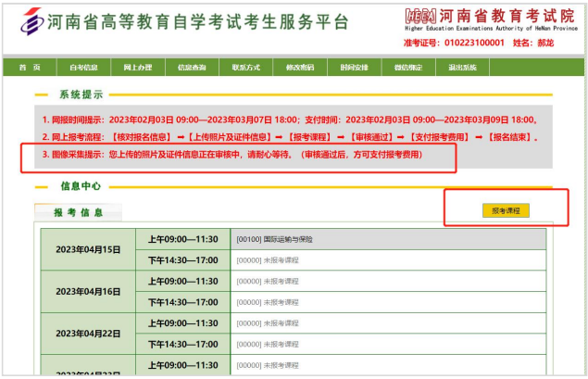Click the 信息中心 section heading
This screenshot has height=379, width=588.
(x=81, y=185)
